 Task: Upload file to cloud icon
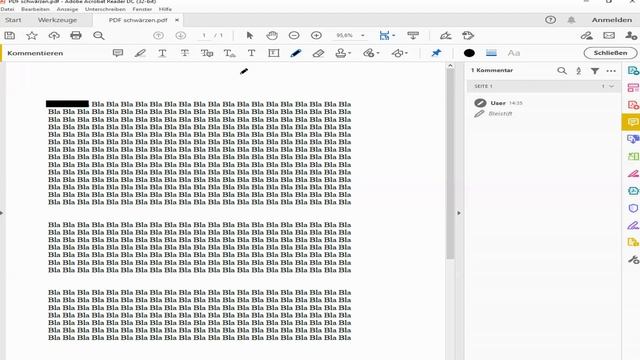coord(54,36)
